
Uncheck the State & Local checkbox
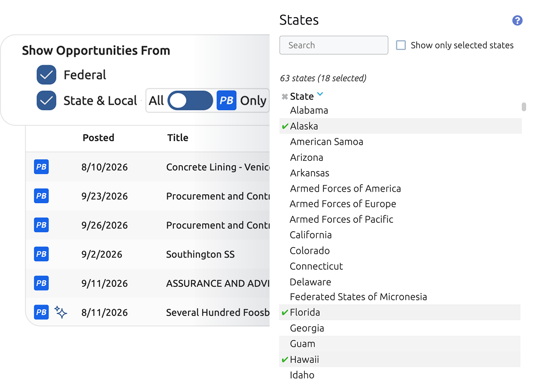46,100
